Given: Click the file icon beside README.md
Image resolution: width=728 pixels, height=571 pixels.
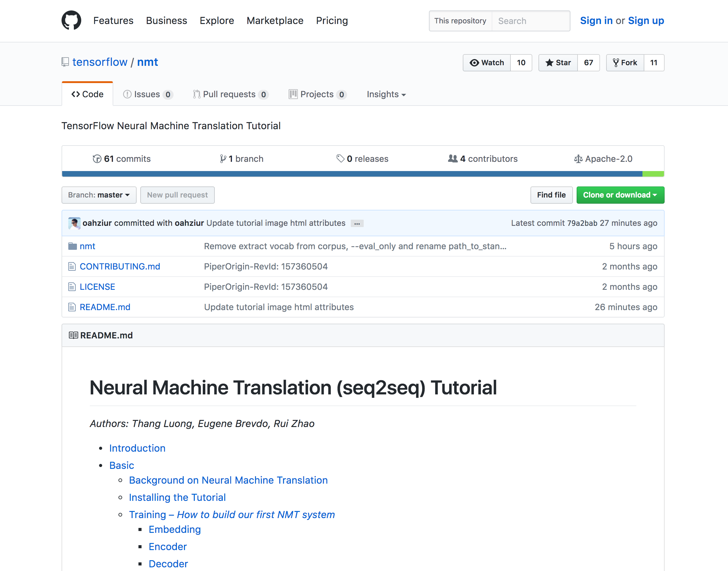Looking at the screenshot, I should (72, 307).
